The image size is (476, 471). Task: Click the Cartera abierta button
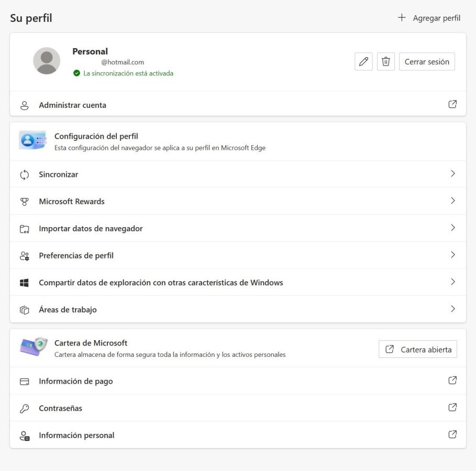(x=418, y=350)
